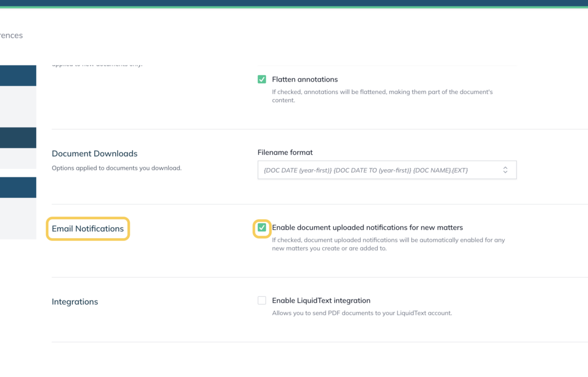The width and height of the screenshot is (588, 377).
Task: Select the topmost blue sidebar item
Action: (x=18, y=75)
